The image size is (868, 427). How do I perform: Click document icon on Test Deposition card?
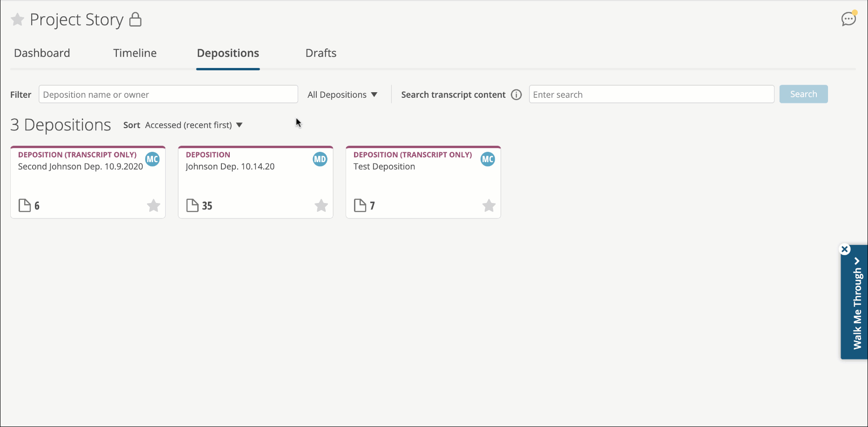tap(360, 205)
